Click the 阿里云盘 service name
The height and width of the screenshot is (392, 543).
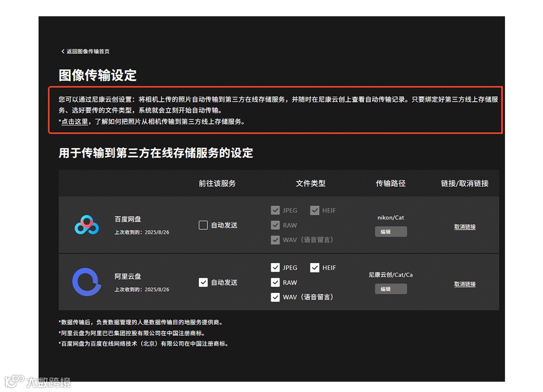[x=128, y=276]
